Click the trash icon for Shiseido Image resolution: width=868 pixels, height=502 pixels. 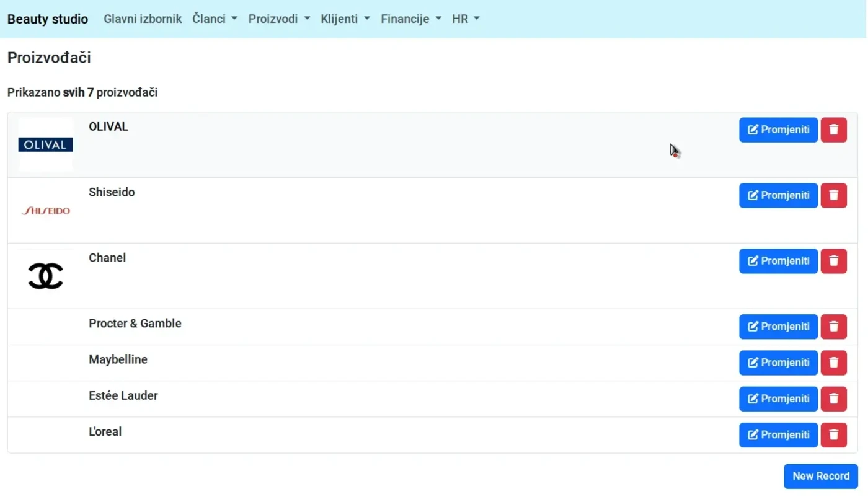833,196
